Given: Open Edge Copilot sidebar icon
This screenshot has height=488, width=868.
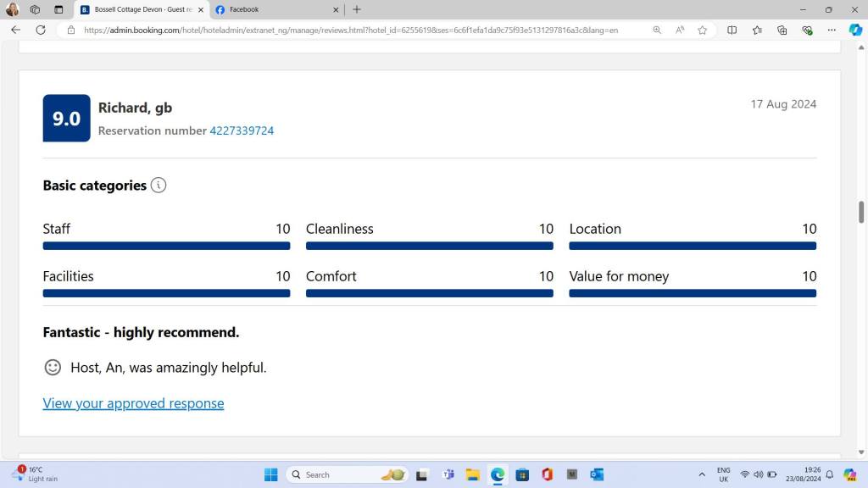Looking at the screenshot, I should coord(854,30).
